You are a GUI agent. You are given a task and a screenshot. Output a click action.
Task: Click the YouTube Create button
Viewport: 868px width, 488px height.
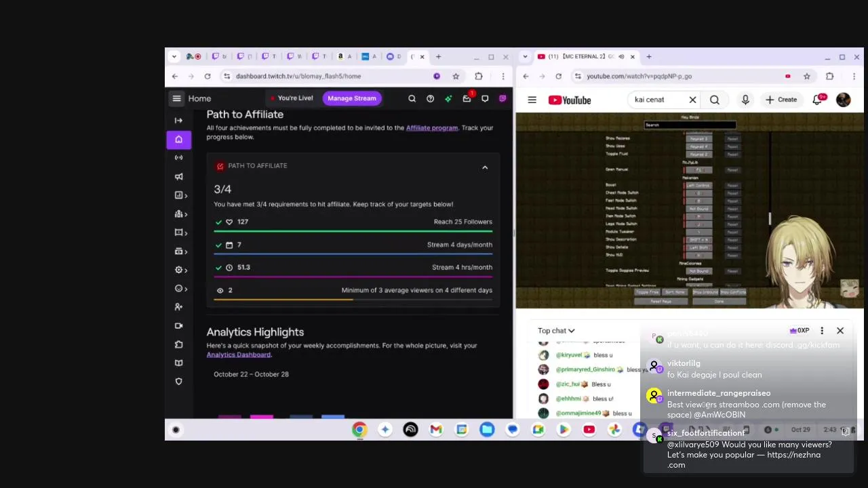[781, 100]
